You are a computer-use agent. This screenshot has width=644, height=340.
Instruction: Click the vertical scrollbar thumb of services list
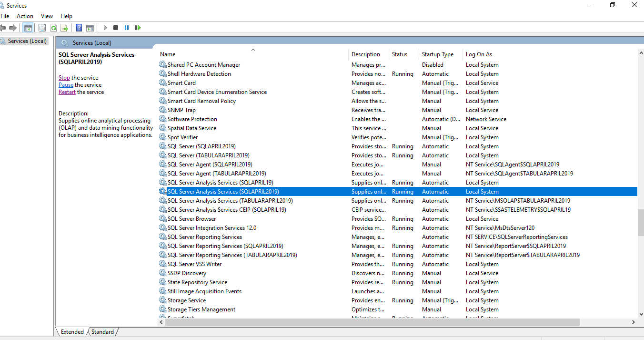click(x=641, y=222)
